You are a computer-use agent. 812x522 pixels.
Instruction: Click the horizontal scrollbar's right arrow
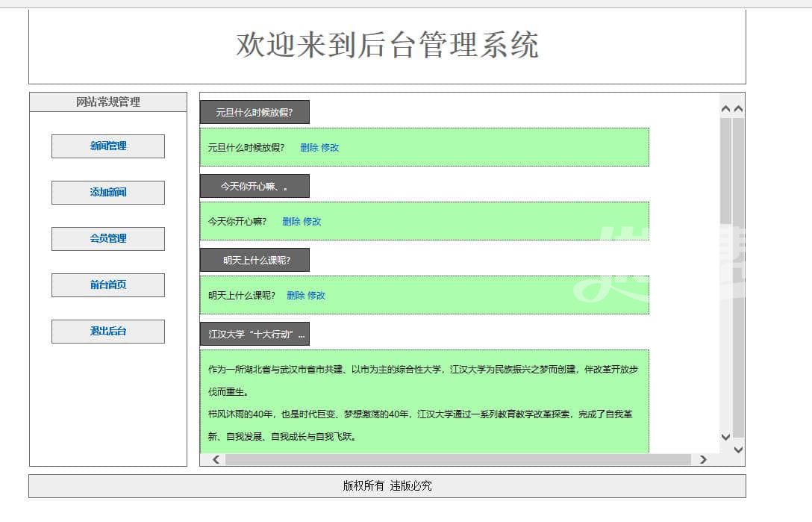(702, 460)
